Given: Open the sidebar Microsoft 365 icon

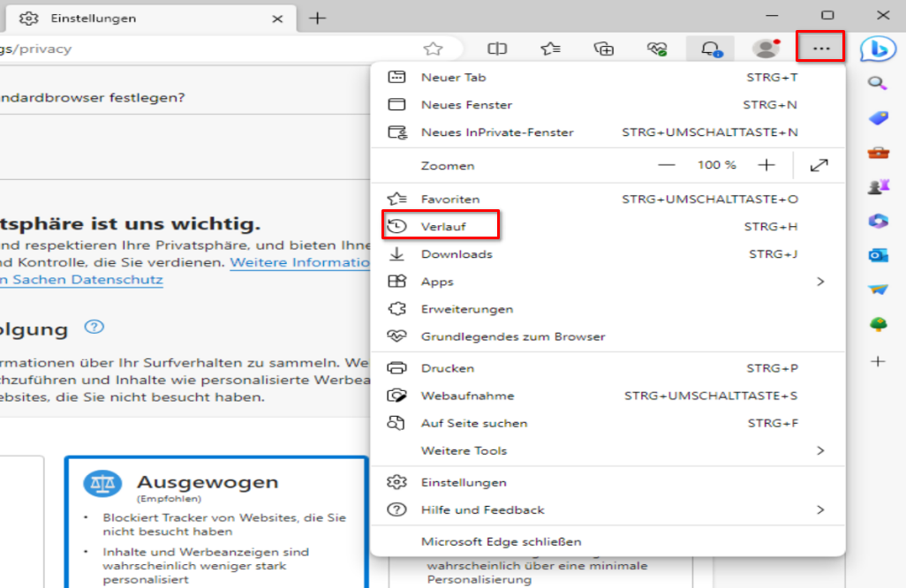Looking at the screenshot, I should coord(879,222).
